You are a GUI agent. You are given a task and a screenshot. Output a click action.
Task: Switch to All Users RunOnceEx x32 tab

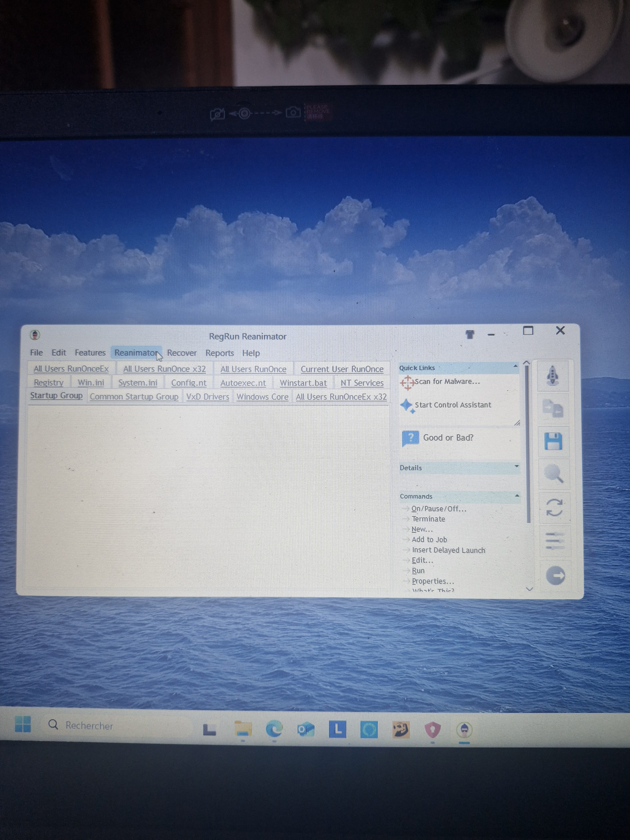(x=341, y=397)
